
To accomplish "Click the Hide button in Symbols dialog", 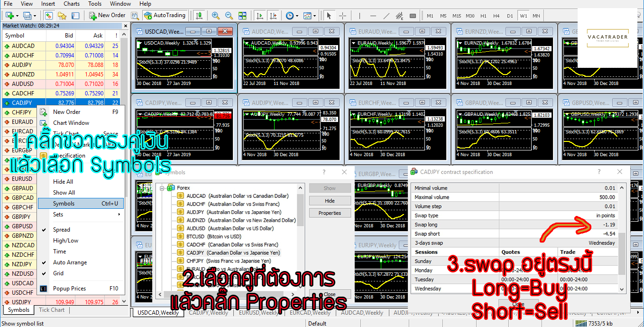I will point(330,201).
